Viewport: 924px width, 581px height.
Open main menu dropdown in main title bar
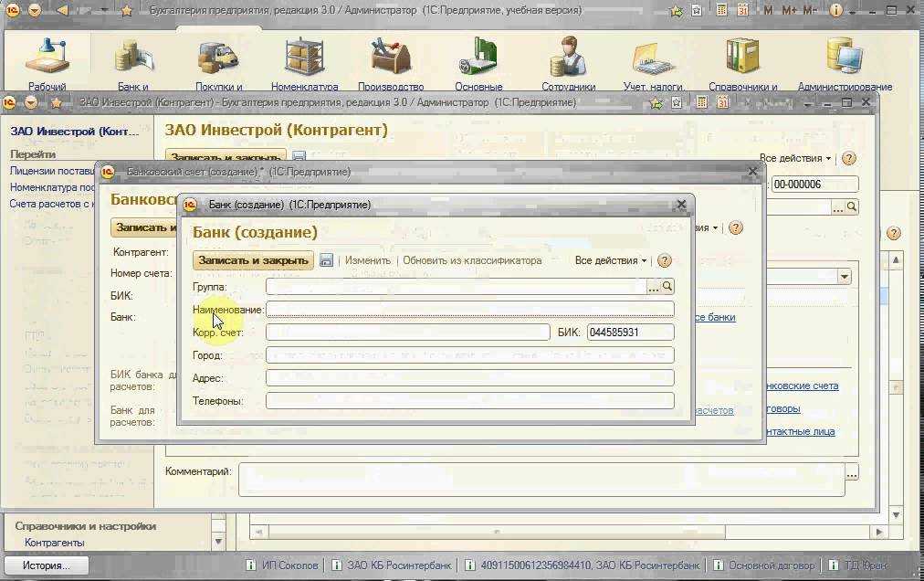pos(34,10)
